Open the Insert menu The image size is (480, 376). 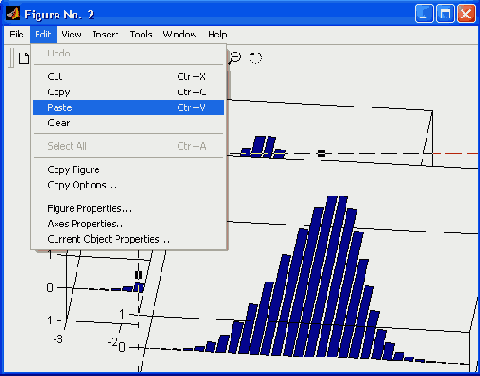(105, 34)
